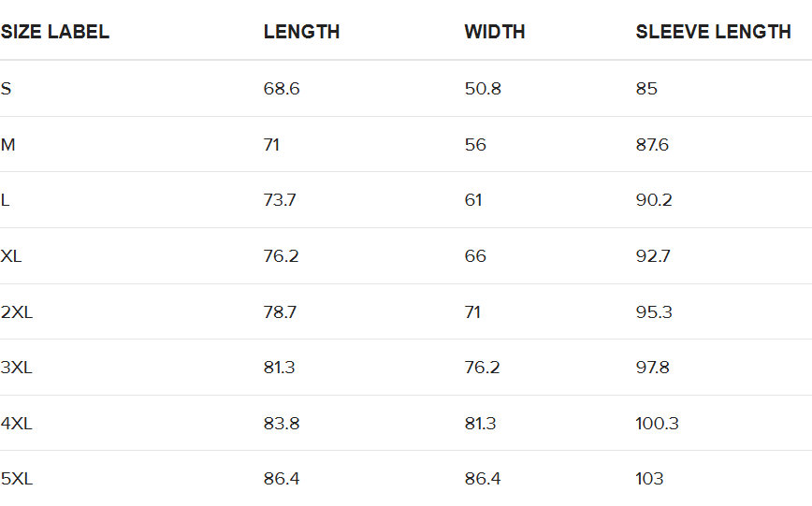This screenshot has width=812, height=506.
Task: Select the L size row label
Action: click(6, 200)
